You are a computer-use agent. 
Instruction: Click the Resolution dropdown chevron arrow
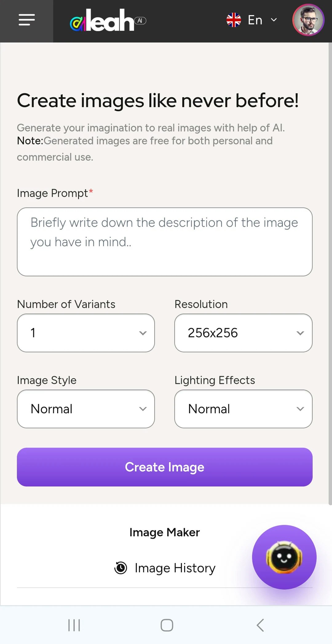click(300, 333)
